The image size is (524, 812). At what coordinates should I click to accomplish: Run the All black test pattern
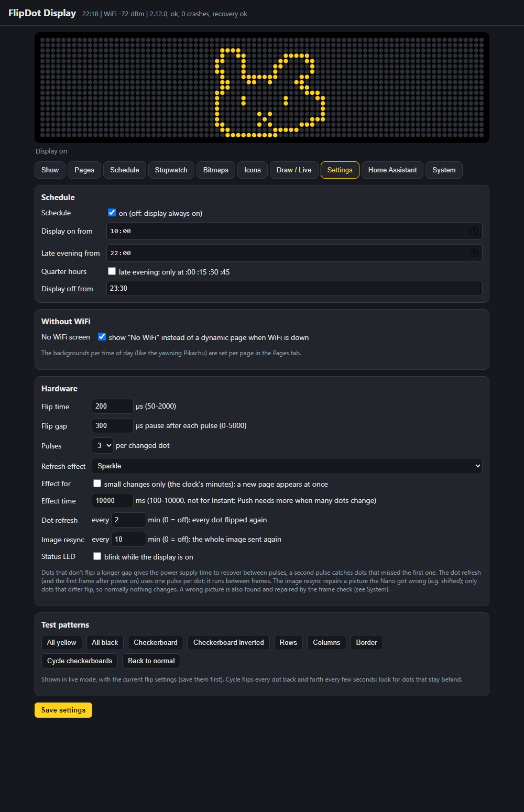(x=105, y=643)
